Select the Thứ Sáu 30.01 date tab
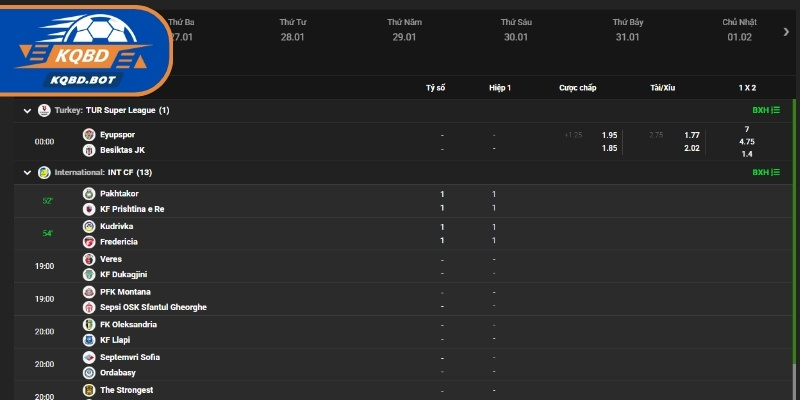This screenshot has width=800, height=400. (x=515, y=29)
